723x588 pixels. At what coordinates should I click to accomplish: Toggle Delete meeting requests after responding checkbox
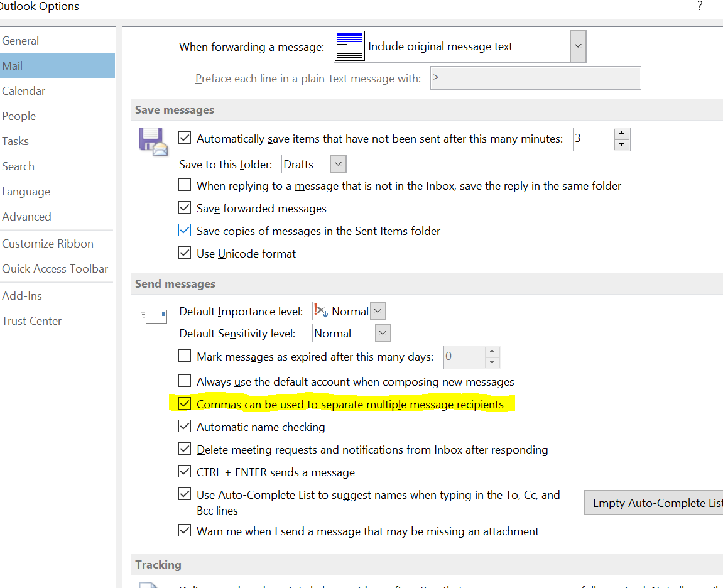185,449
